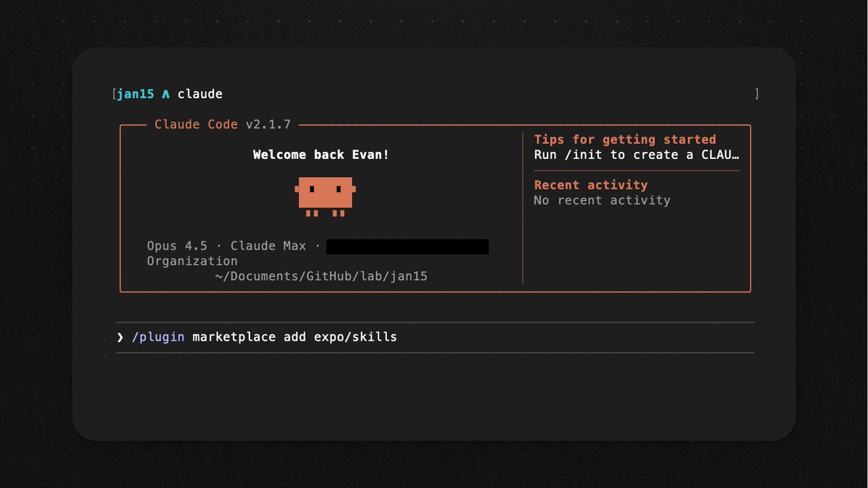868x488 pixels.
Task: Click the 'Organization' text
Action: [x=192, y=262]
